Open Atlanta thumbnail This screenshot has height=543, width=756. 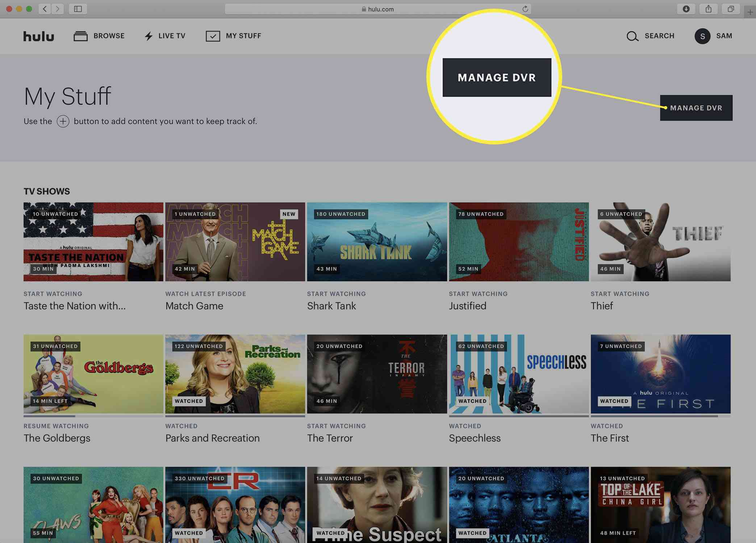pos(519,505)
